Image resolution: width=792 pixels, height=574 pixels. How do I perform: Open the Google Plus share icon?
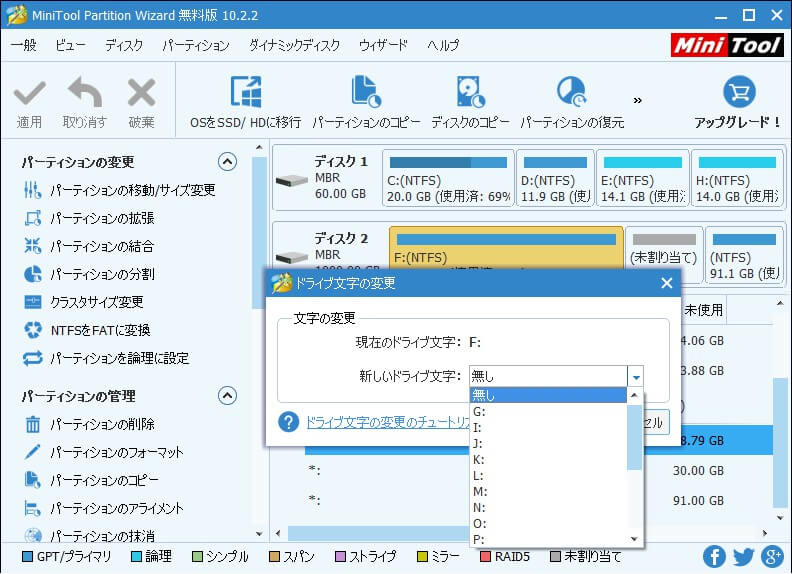tap(772, 557)
